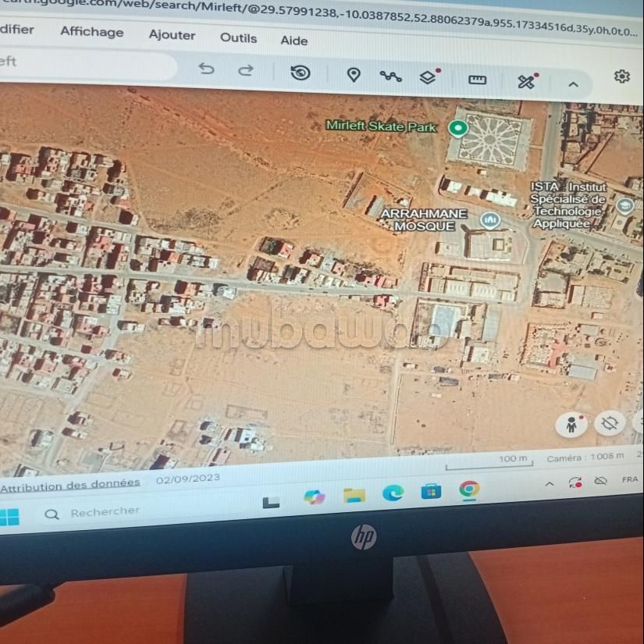Click the Windows Rechercher search box

tap(105, 512)
